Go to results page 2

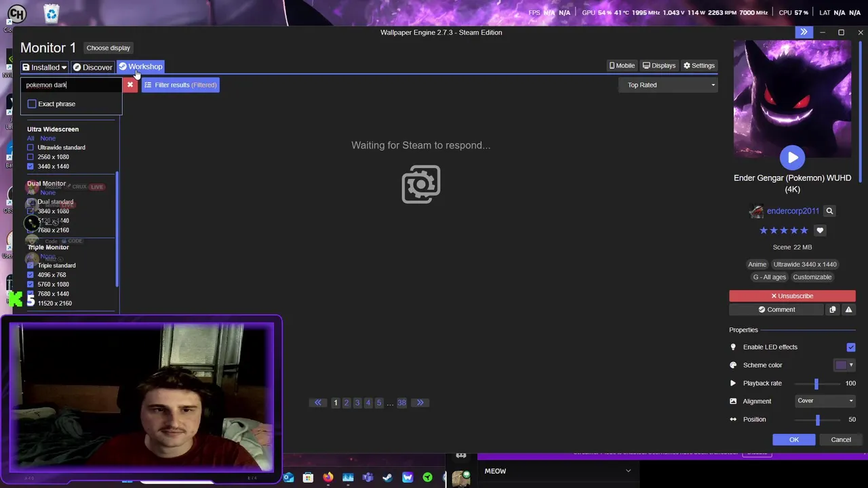click(347, 403)
